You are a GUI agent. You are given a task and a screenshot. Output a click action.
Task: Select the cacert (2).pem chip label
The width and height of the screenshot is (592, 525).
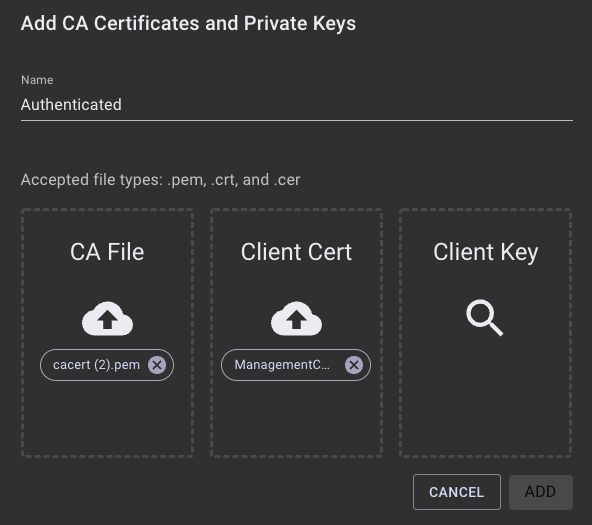click(96, 365)
